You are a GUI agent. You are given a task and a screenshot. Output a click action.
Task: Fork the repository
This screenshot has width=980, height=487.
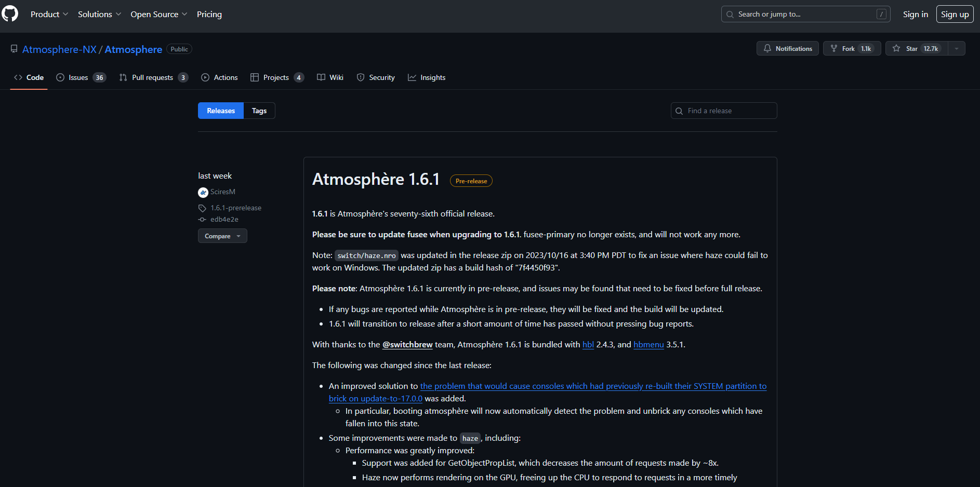[x=852, y=48]
